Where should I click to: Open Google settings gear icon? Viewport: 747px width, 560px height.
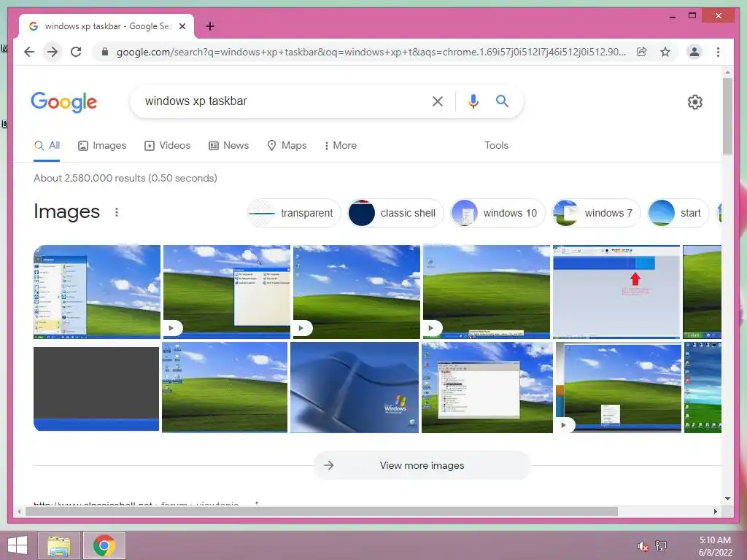pyautogui.click(x=694, y=102)
